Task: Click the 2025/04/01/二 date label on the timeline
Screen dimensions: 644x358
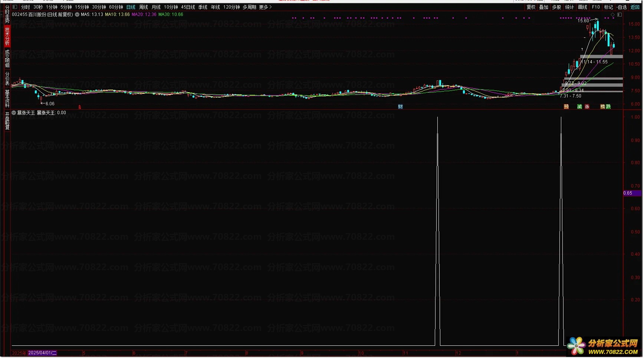Action: point(42,353)
